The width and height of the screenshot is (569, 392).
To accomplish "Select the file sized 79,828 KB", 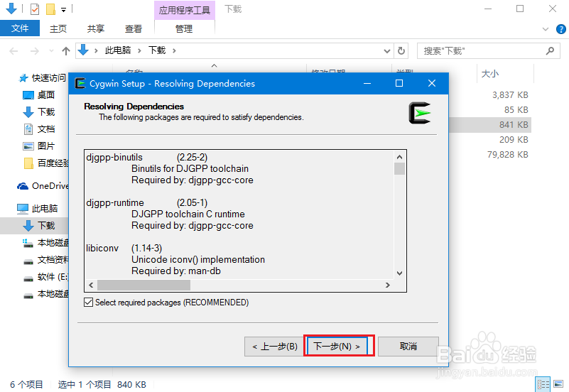I will pyautogui.click(x=507, y=155).
